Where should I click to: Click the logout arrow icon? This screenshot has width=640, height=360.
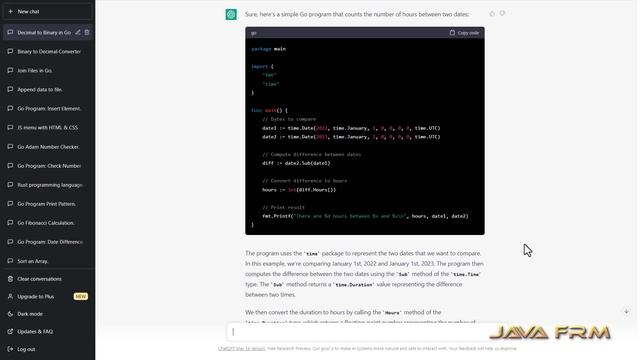coord(10,349)
